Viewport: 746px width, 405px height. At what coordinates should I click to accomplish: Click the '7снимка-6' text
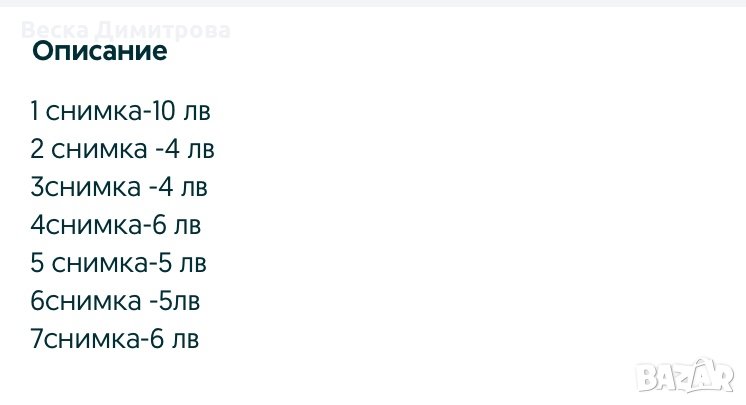(98, 339)
